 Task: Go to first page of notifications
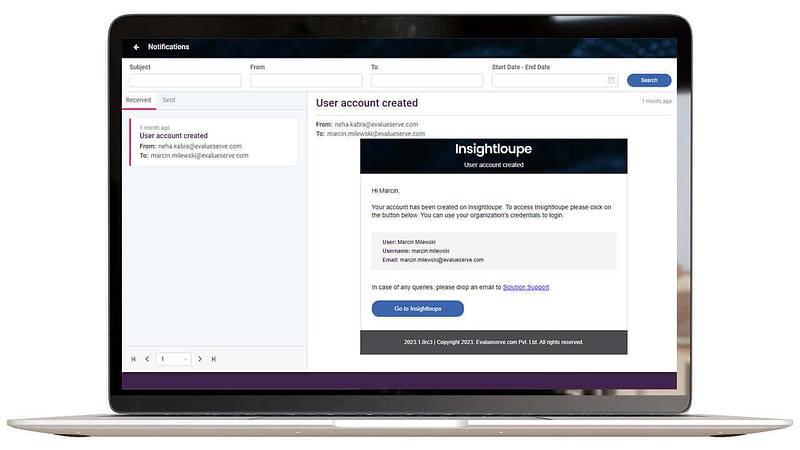(x=134, y=359)
